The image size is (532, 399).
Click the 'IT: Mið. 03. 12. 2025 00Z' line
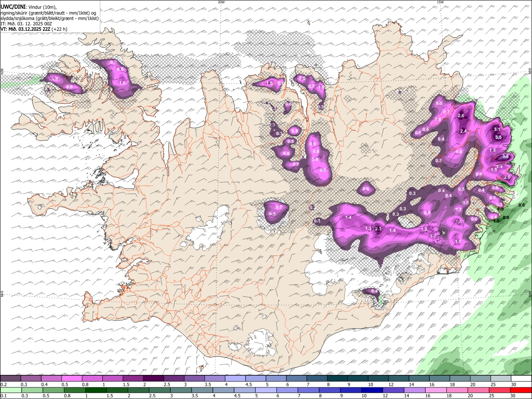tap(26, 24)
